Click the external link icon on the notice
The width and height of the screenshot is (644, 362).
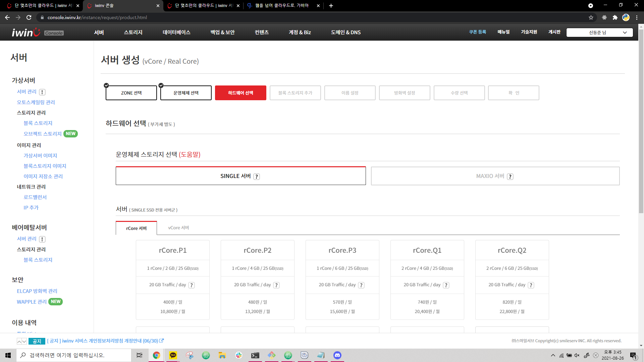point(162,341)
